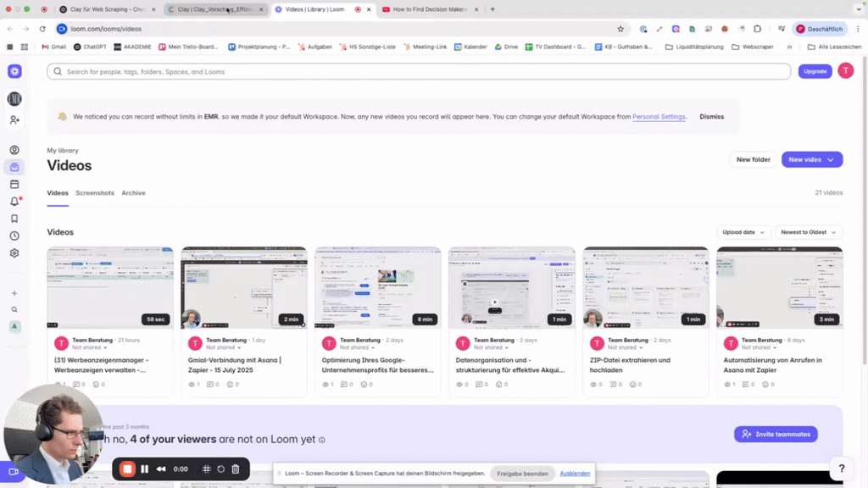Stop the Loom recording

(x=127, y=469)
